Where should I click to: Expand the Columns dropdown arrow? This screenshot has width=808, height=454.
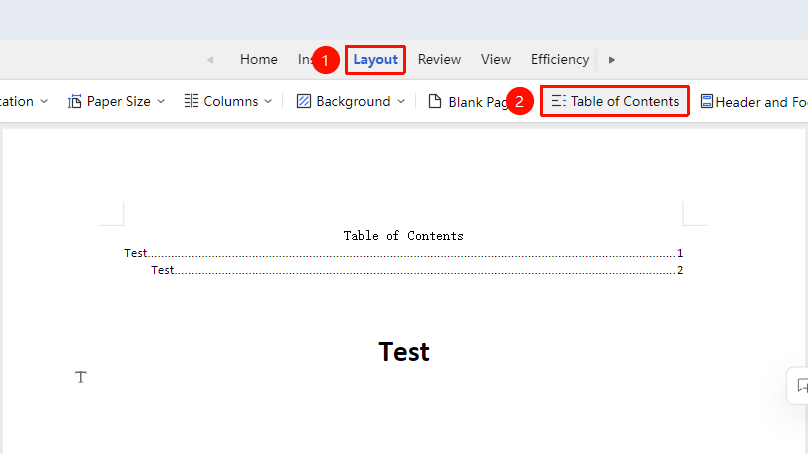268,102
